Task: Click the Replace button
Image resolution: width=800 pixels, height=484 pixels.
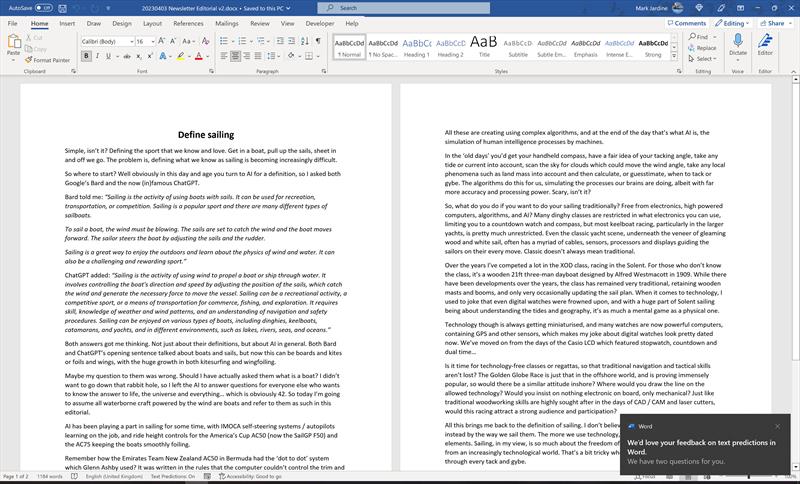Action: pyautogui.click(x=703, y=48)
